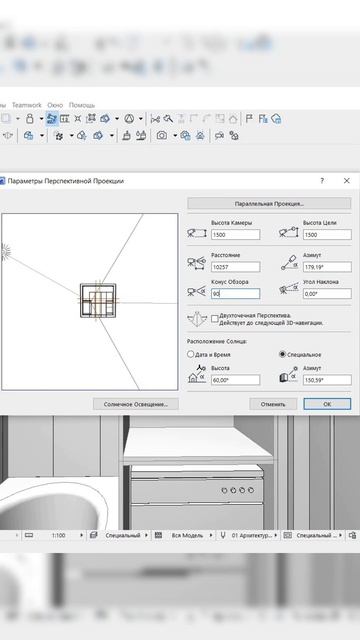Expand the 01 Архитектур arrow in status bar
The height and width of the screenshot is (640, 360).
(x=276, y=535)
